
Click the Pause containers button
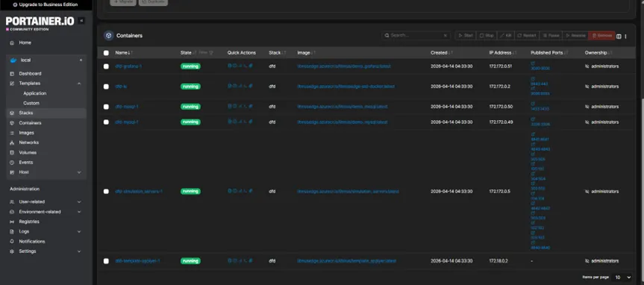coord(551,36)
